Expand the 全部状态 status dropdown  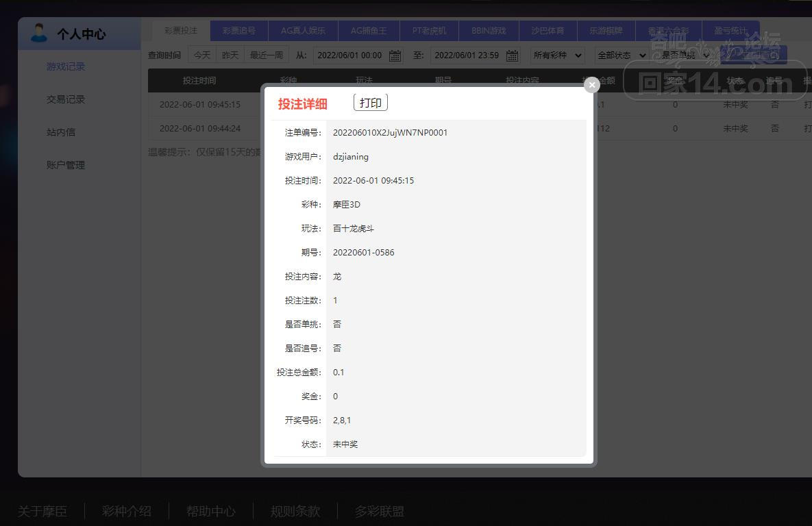pyautogui.click(x=622, y=55)
